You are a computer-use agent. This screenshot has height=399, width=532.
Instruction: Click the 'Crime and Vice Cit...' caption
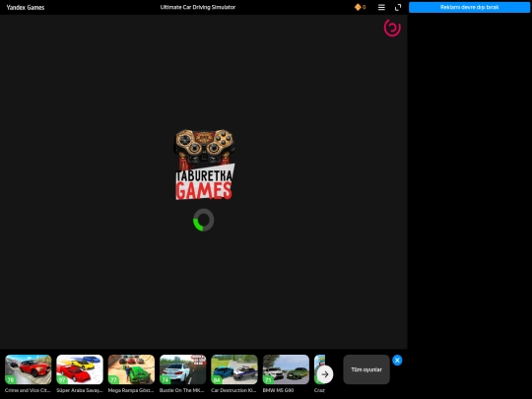click(28, 390)
